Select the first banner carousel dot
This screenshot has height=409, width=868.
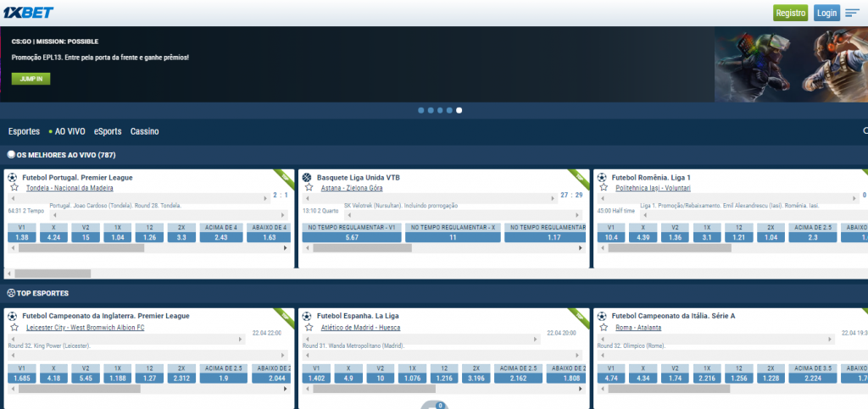(x=421, y=111)
